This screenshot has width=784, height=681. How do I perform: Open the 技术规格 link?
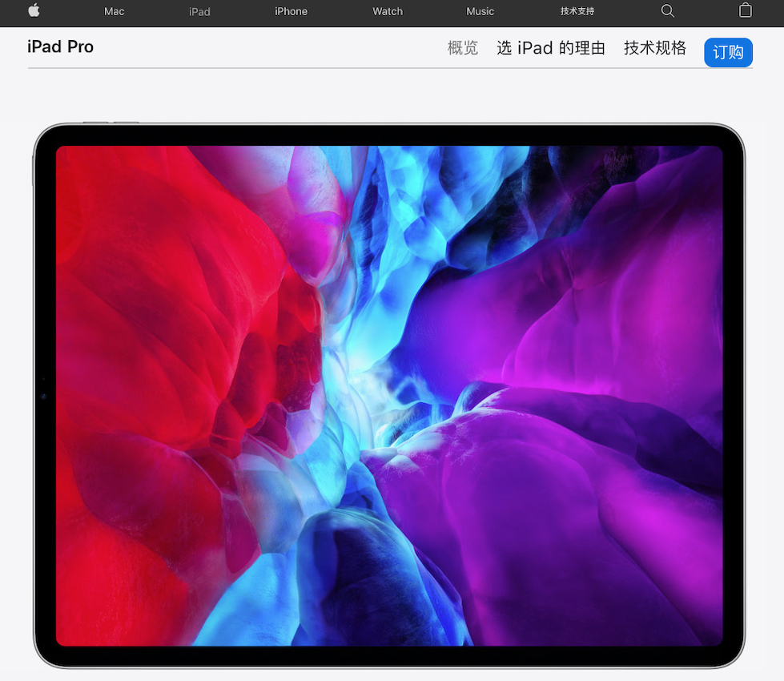[655, 48]
